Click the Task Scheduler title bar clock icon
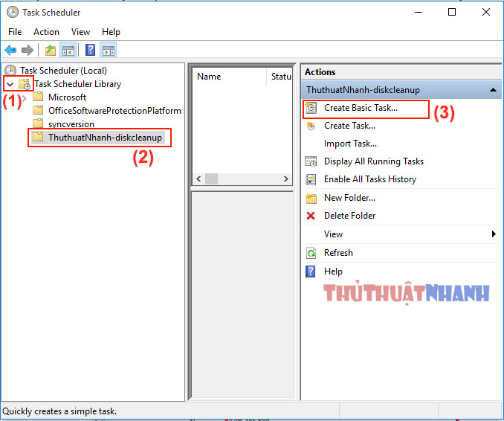Image resolution: width=504 pixels, height=421 pixels. (13, 12)
